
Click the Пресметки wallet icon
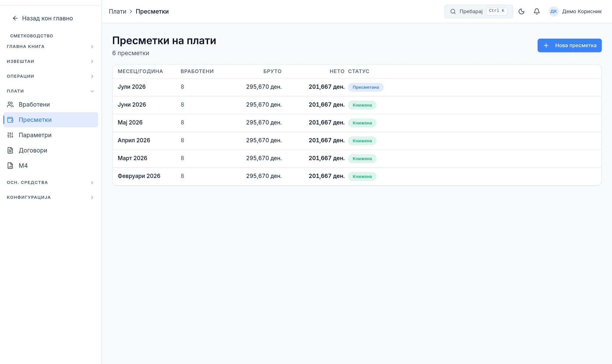click(x=10, y=120)
